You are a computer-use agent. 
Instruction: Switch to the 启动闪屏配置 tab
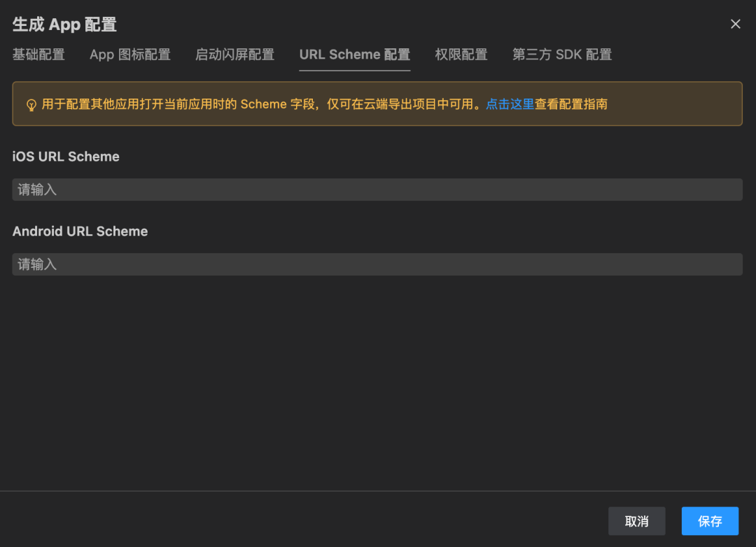[234, 55]
